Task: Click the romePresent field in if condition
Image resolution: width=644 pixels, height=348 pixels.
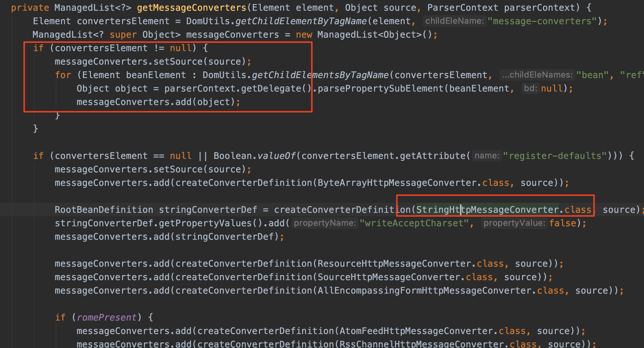Action: tap(107, 318)
